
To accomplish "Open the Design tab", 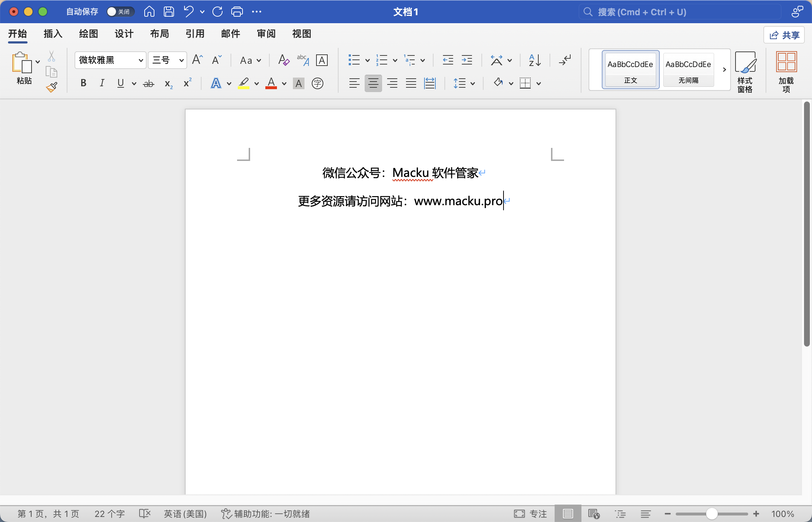I will tap(124, 34).
